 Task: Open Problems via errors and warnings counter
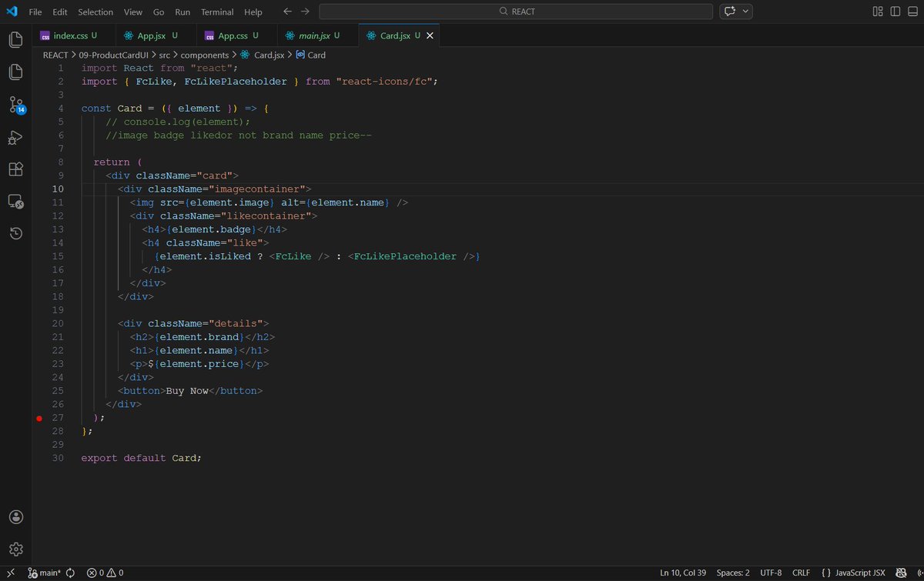pos(105,573)
